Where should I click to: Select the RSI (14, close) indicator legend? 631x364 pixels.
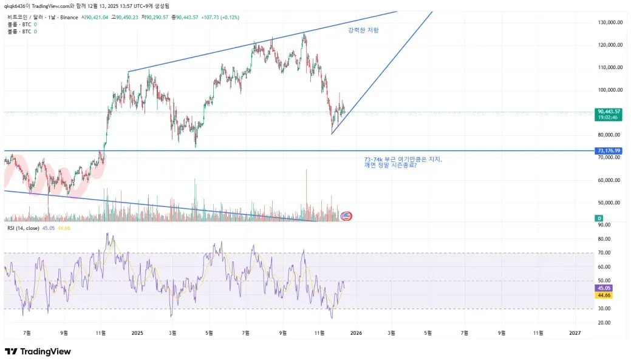click(x=23, y=229)
